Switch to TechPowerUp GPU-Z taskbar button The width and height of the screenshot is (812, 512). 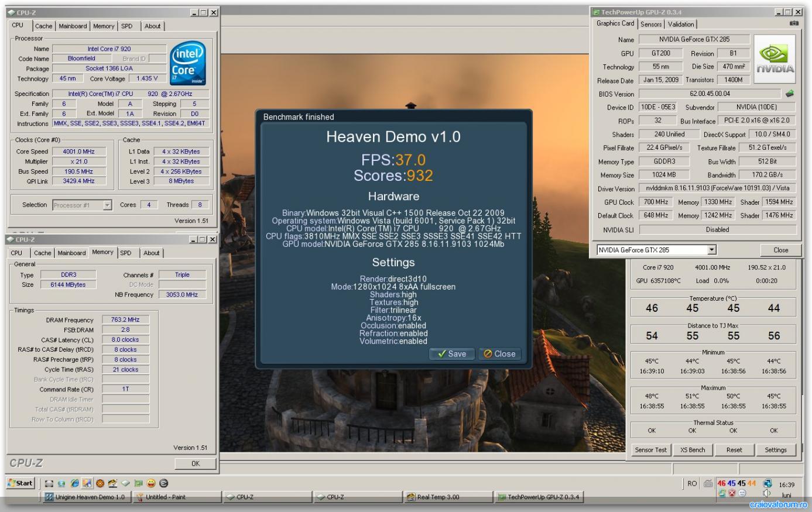[539, 497]
